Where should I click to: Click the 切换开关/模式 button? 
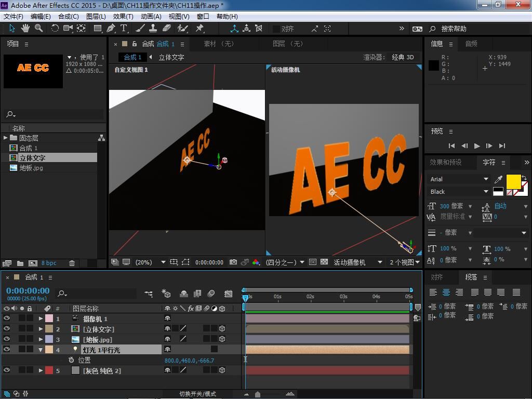click(197, 394)
